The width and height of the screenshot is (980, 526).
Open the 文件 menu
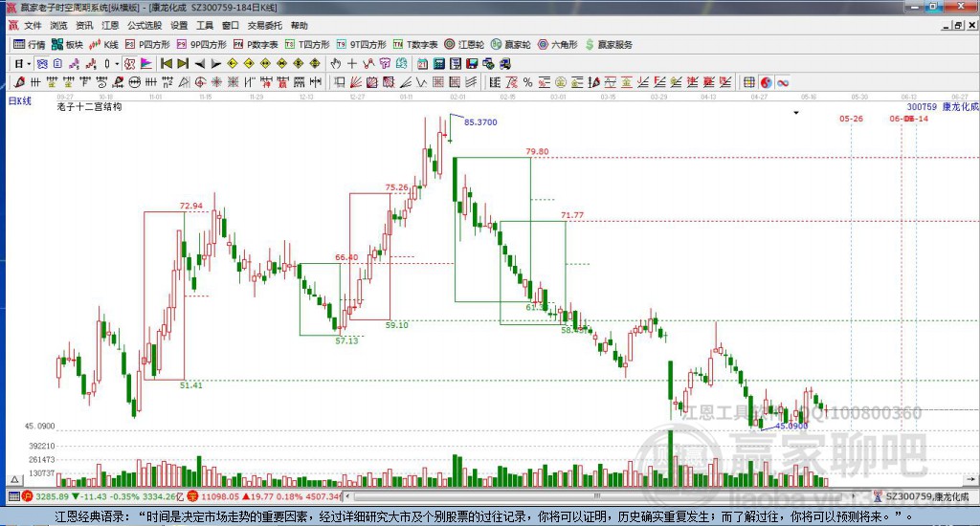click(x=33, y=26)
